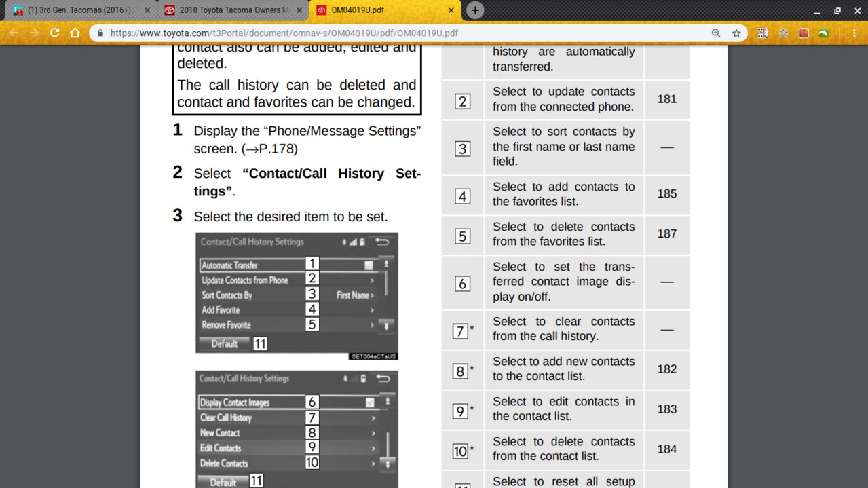This screenshot has height=488, width=868.
Task: Open the green extension icon
Action: point(823,33)
